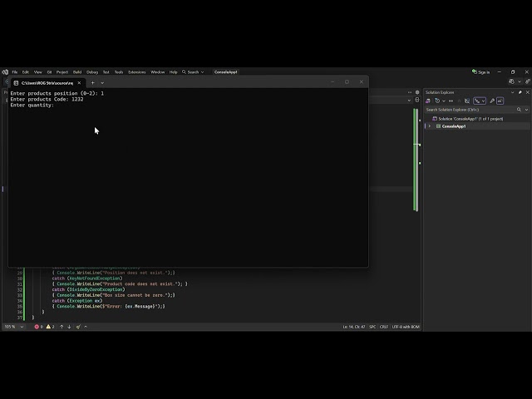The height and width of the screenshot is (399, 532).
Task: Maximize the console terminal window
Action: pyautogui.click(x=347, y=81)
